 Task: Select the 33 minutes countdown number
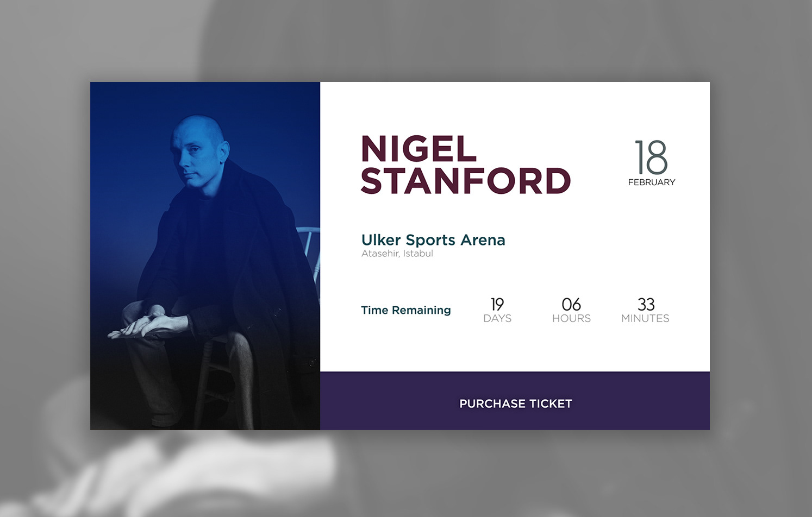click(x=646, y=304)
